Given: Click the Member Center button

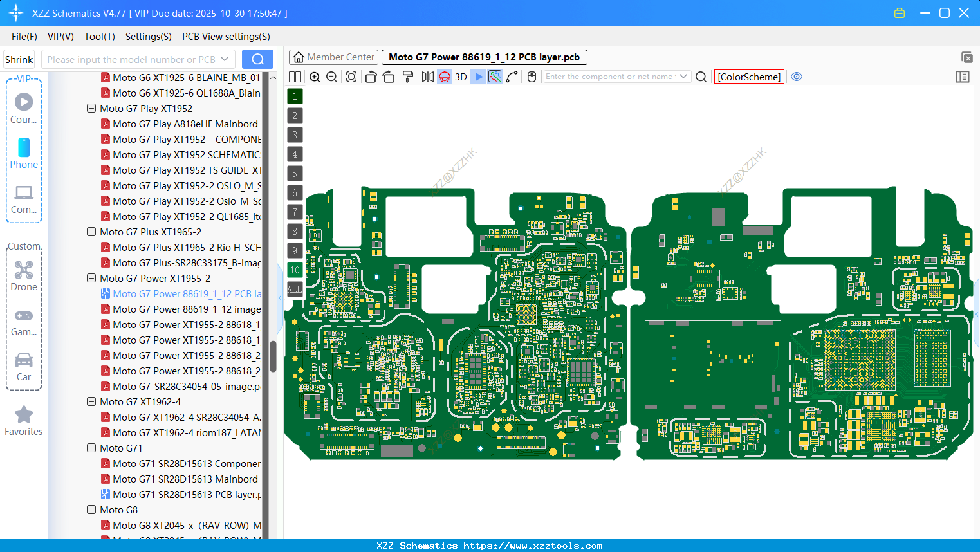Looking at the screenshot, I should 333,57.
